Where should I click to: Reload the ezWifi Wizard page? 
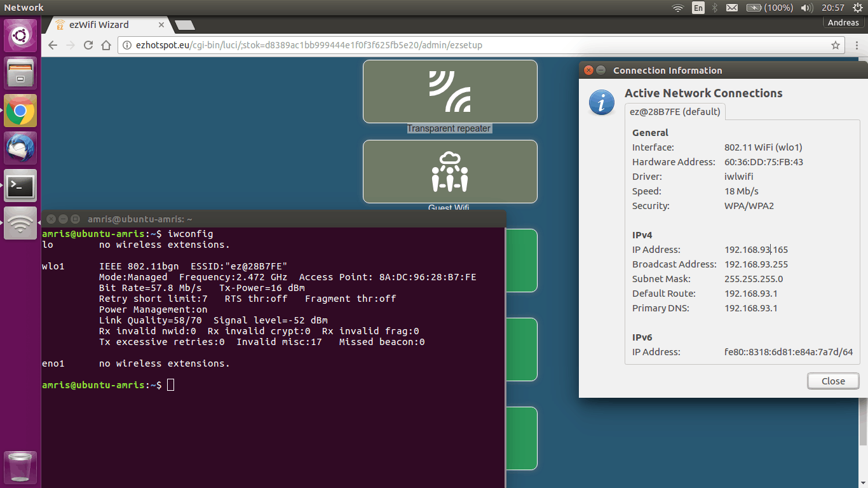click(88, 45)
